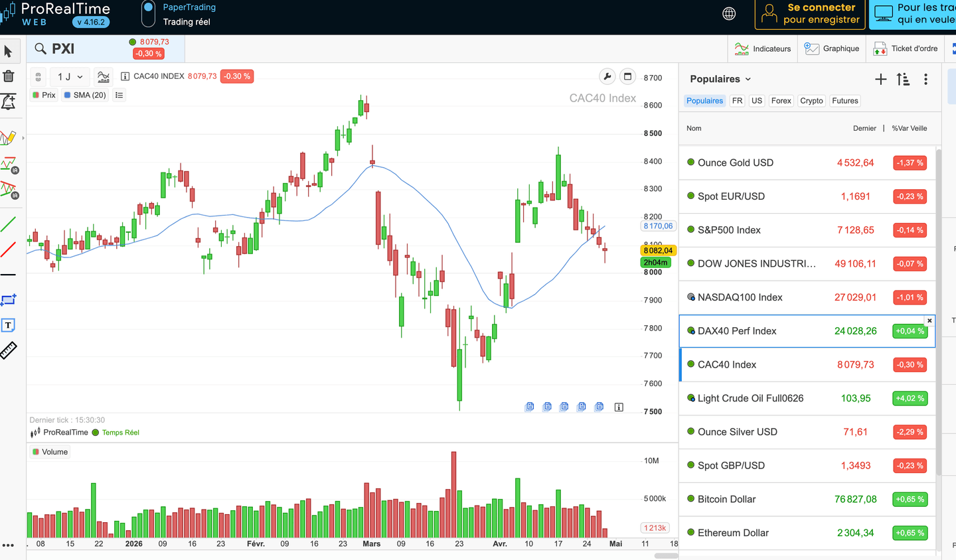Select the Light Crude Oil Full0626 row
This screenshot has width=956, height=560.
tap(807, 398)
